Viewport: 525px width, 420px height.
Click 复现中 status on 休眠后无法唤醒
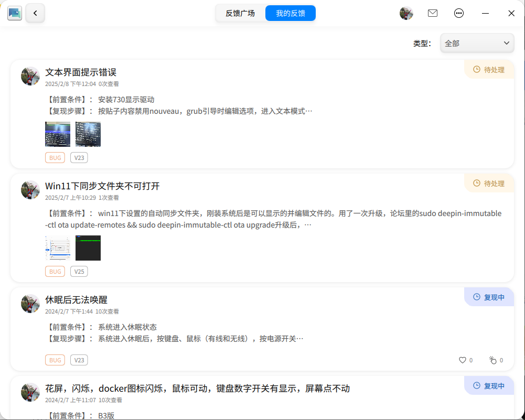click(x=489, y=297)
